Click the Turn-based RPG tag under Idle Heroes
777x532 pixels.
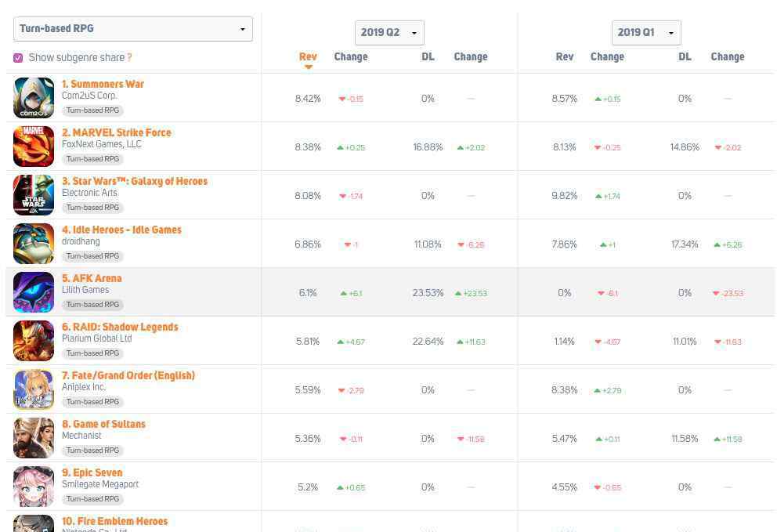pyautogui.click(x=93, y=256)
